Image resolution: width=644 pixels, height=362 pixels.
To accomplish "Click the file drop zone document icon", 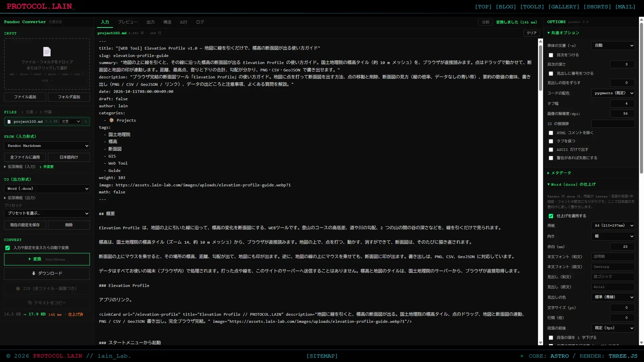I will [x=47, y=52].
